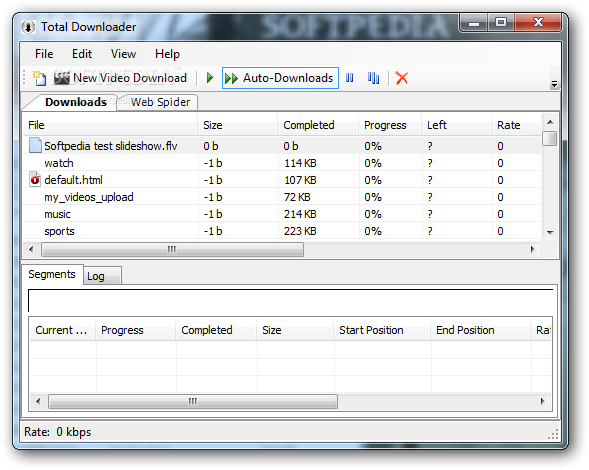
Task: Click the 223 KB completed value
Action: pos(300,231)
